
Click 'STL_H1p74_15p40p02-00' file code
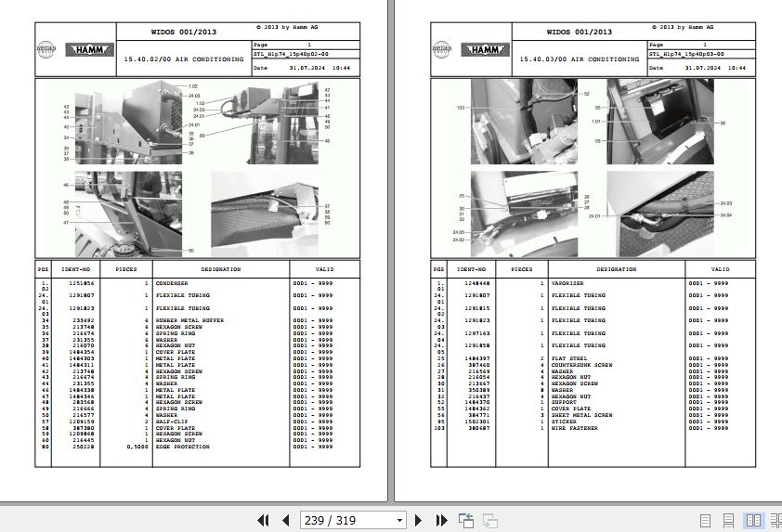click(291, 54)
